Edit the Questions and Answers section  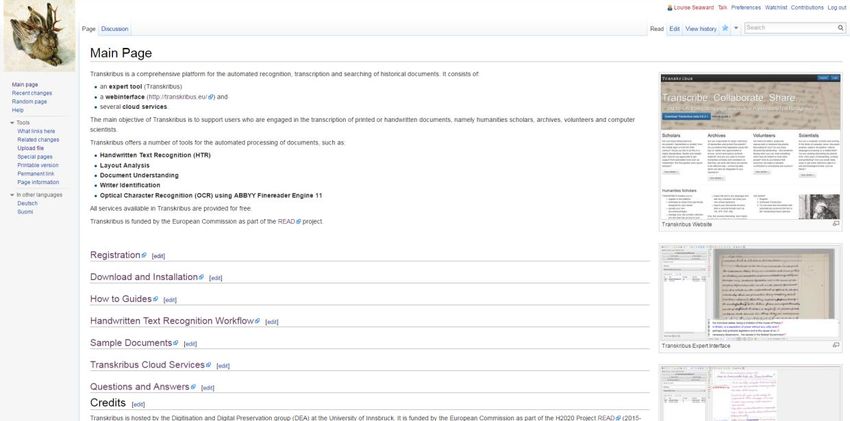coord(208,388)
